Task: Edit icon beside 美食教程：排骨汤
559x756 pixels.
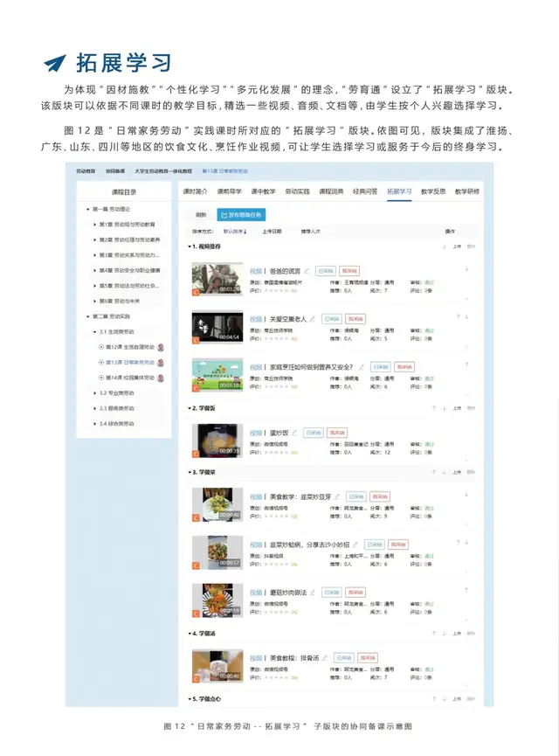Action: click(x=325, y=657)
